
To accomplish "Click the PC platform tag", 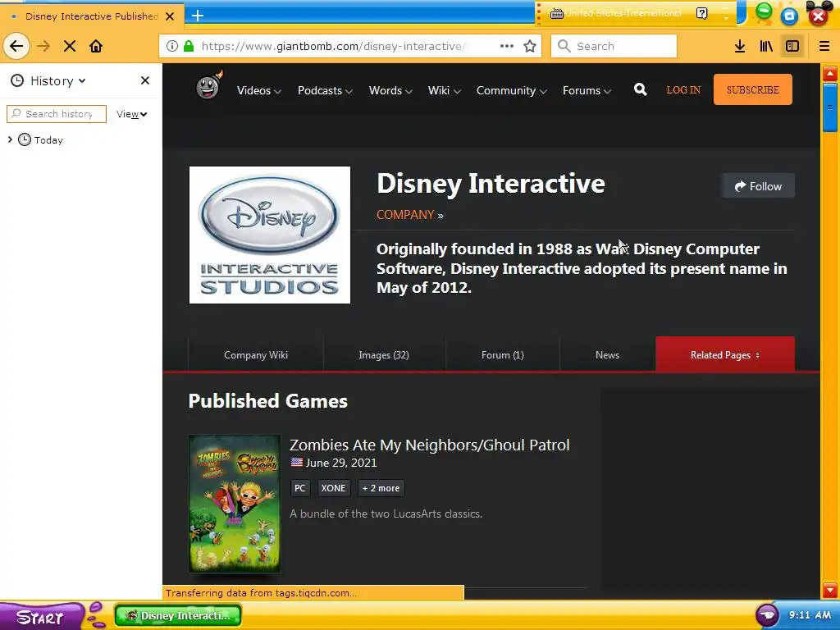I will (x=300, y=488).
